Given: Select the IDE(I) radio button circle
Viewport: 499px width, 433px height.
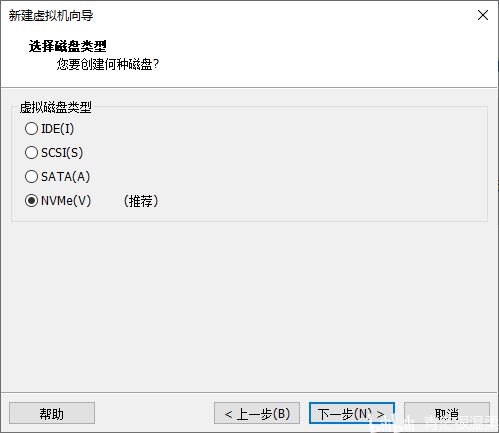Looking at the screenshot, I should coord(31,129).
